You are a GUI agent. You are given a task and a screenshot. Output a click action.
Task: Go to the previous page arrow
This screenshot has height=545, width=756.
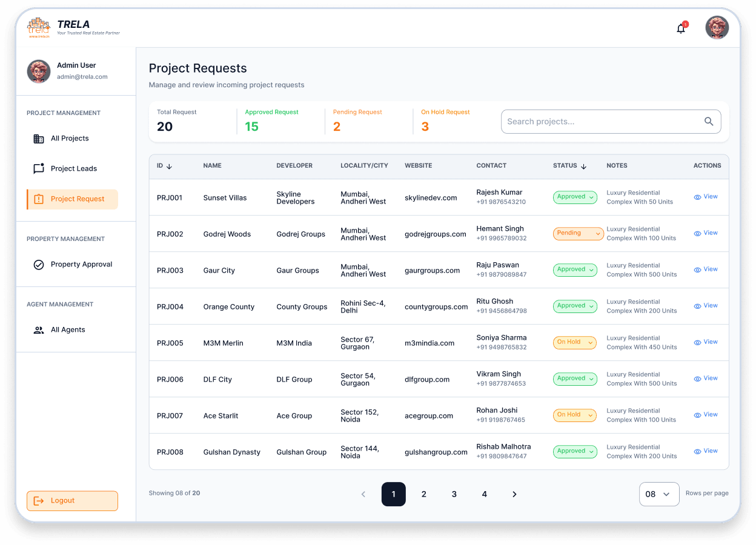click(363, 494)
